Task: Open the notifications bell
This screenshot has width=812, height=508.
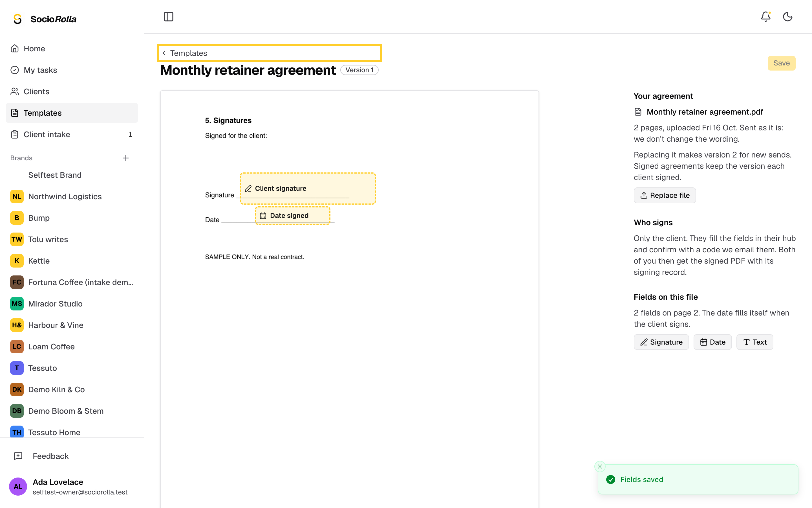Action: coord(765,17)
